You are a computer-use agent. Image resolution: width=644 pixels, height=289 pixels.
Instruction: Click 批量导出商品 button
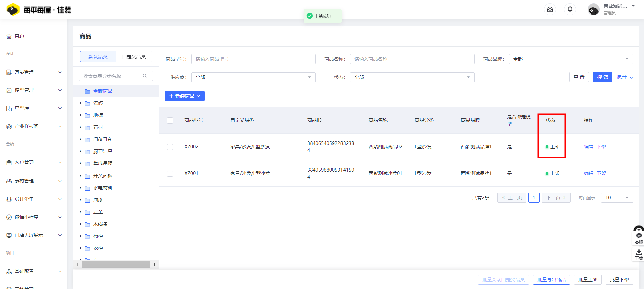(551, 280)
